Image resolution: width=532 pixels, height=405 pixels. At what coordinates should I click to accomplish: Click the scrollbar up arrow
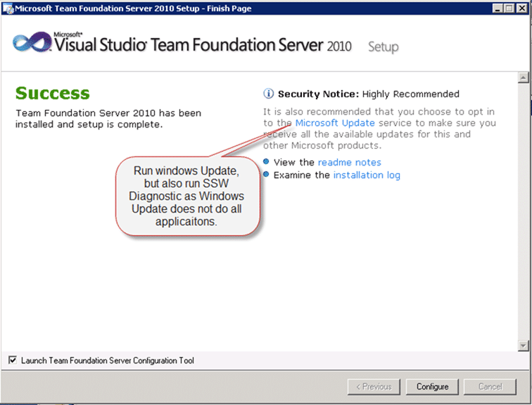coord(523,77)
